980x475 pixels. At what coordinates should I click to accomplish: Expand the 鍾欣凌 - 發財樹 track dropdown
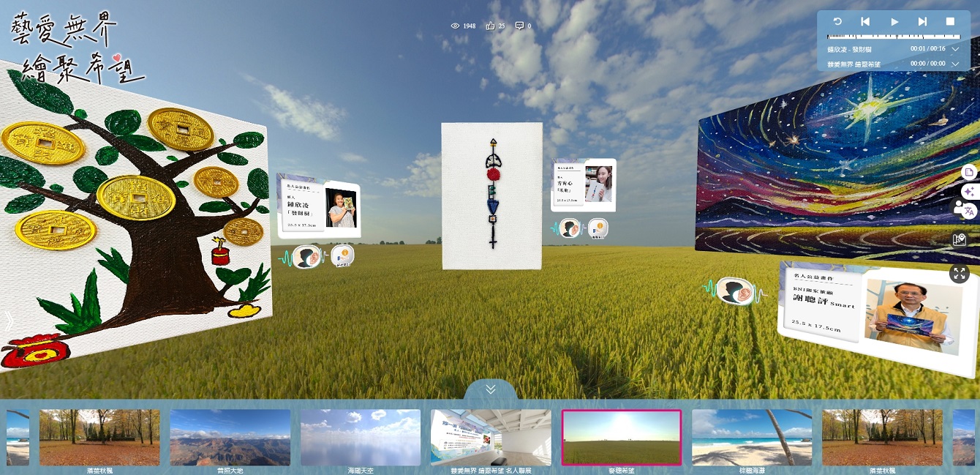[955, 49]
